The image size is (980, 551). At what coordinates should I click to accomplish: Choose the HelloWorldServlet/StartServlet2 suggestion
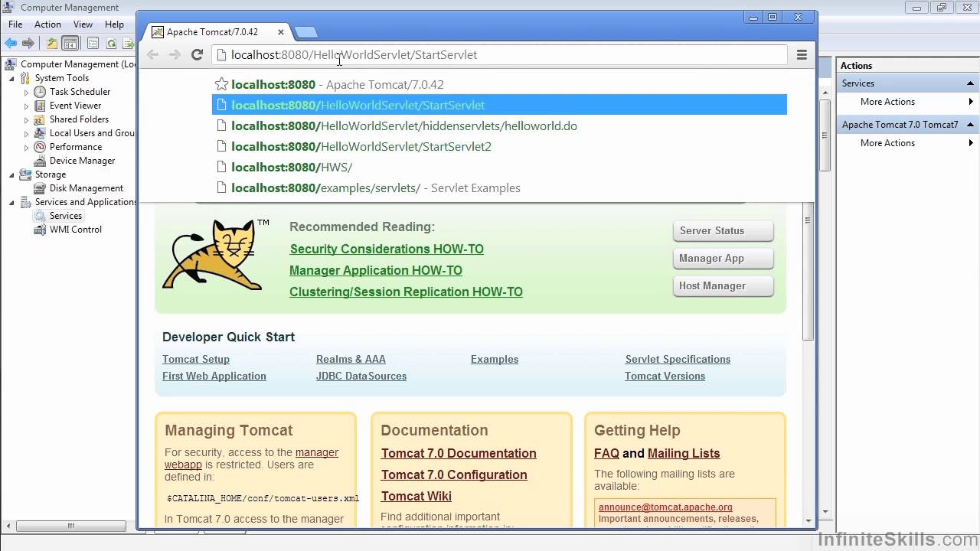click(499, 146)
